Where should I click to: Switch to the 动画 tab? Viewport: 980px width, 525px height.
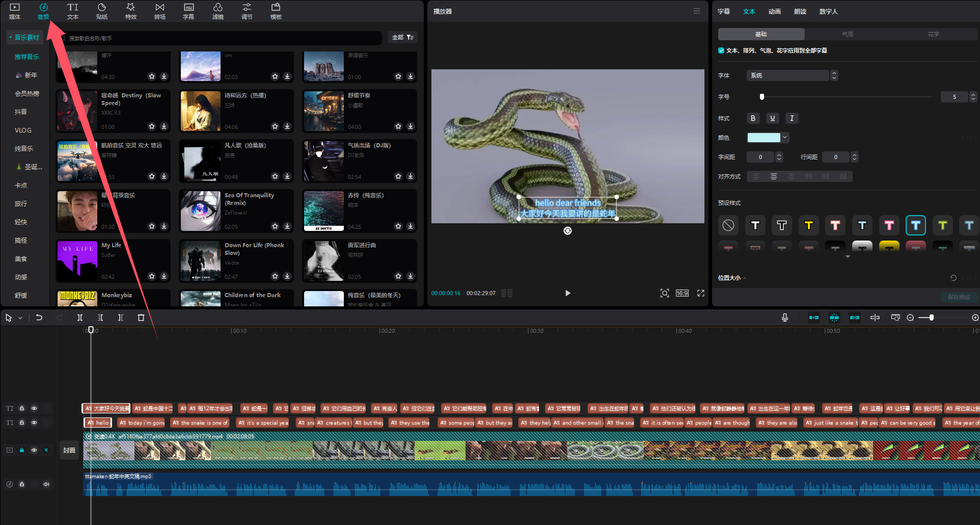click(x=775, y=12)
